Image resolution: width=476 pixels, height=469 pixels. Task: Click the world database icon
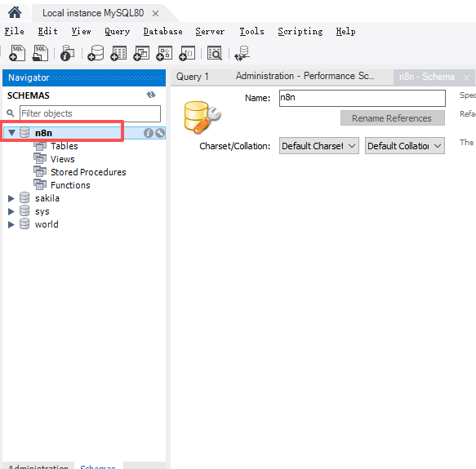pyautogui.click(x=24, y=223)
